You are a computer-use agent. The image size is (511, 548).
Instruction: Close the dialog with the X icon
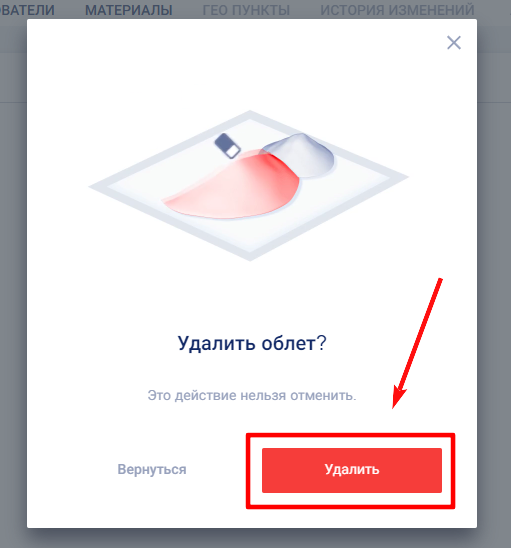click(x=454, y=43)
